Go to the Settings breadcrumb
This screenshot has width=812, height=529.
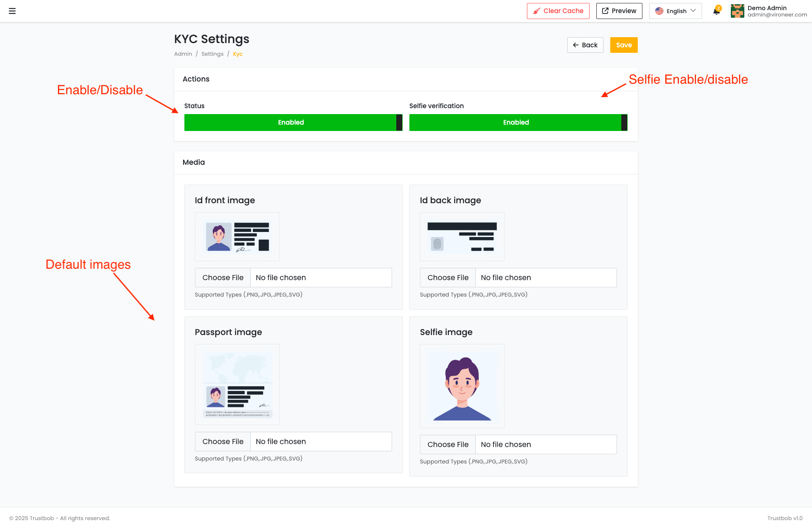click(212, 54)
